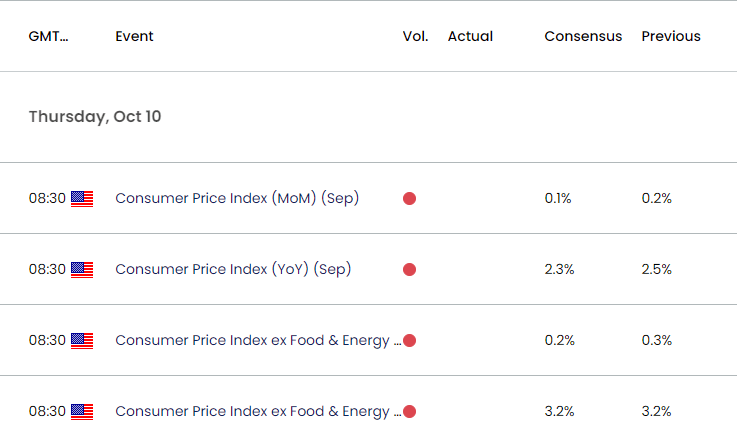This screenshot has height=443, width=737.
Task: Click US flag in last ex Food & Energy row
Action: (x=82, y=411)
